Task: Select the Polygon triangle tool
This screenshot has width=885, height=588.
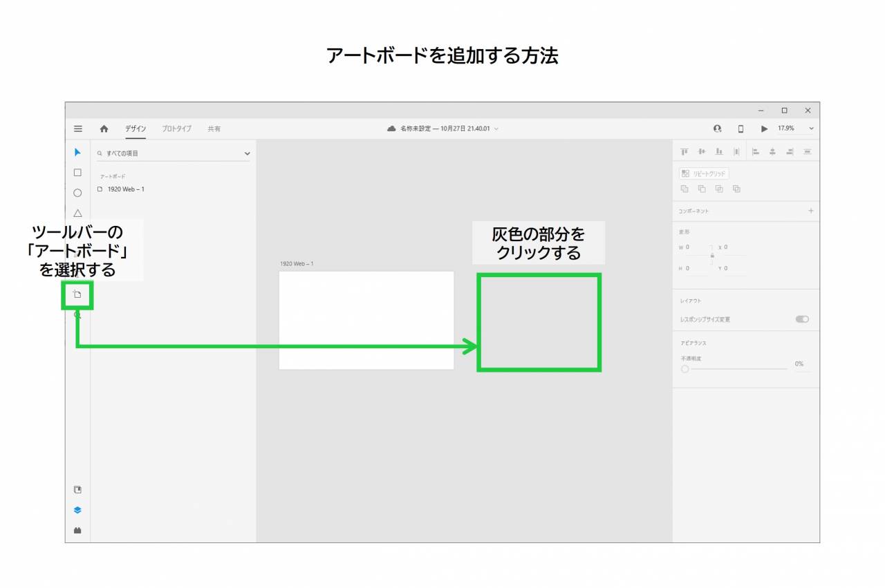Action: click(77, 213)
